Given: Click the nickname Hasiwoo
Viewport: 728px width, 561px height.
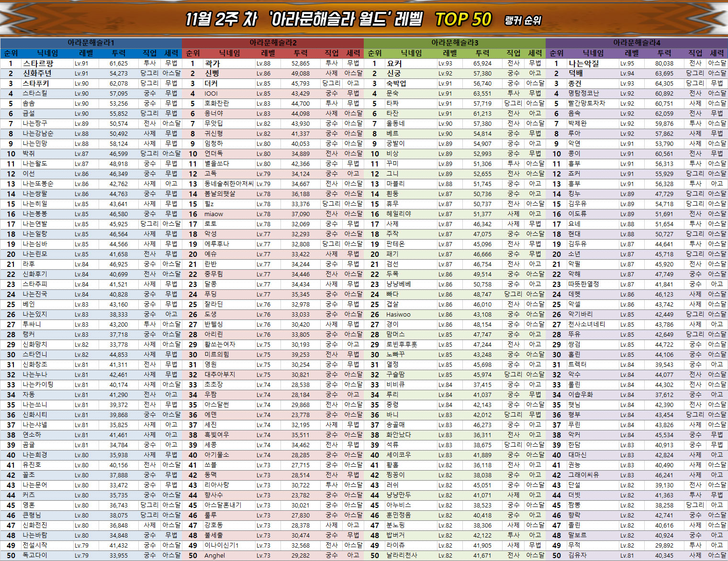Looking at the screenshot, I should (398, 314).
